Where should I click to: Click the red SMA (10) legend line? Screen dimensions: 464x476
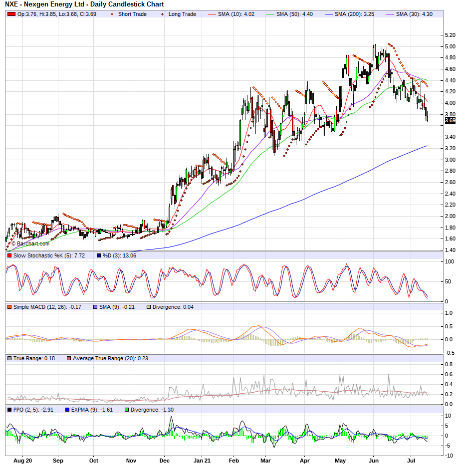[x=212, y=14]
